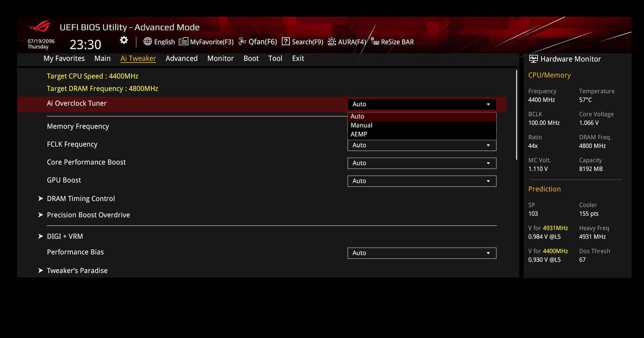Click the settings list vertical scrollbar
The width and height of the screenshot is (644, 338).
[x=516, y=115]
